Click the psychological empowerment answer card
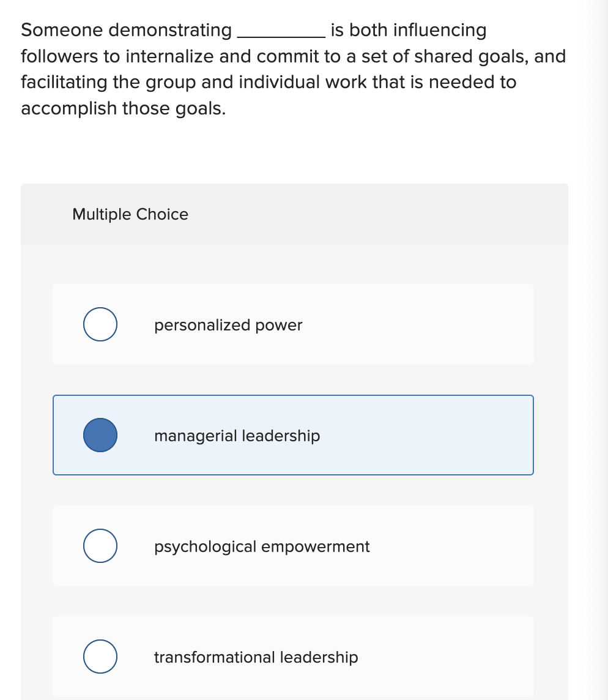This screenshot has width=608, height=700. [294, 546]
